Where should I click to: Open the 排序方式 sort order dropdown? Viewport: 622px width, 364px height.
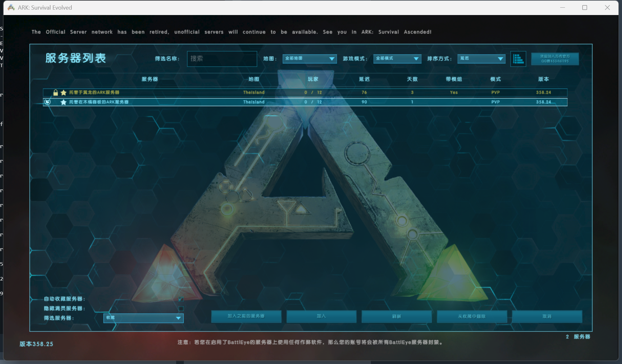click(481, 59)
